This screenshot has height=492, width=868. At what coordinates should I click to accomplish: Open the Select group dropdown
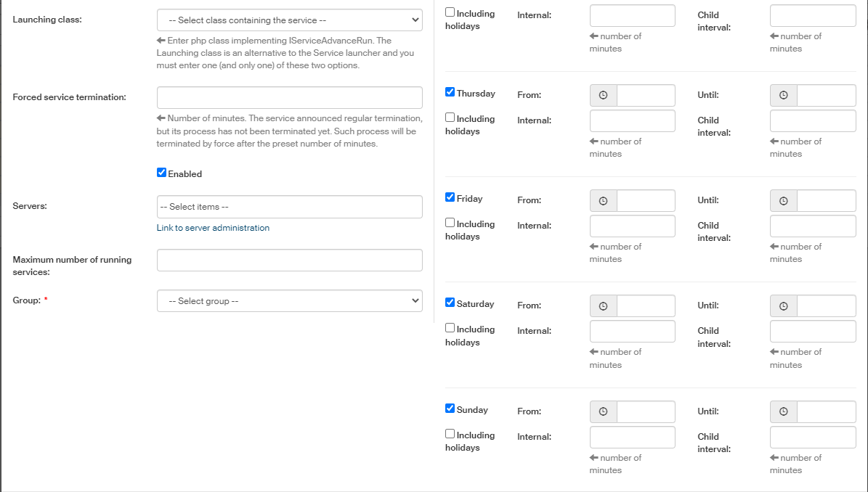click(289, 301)
